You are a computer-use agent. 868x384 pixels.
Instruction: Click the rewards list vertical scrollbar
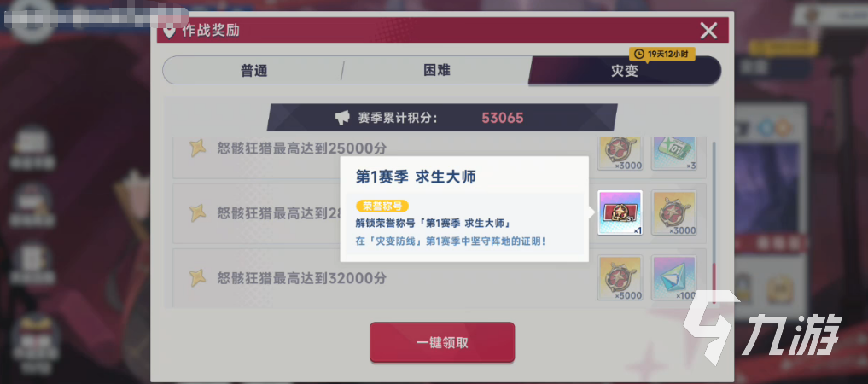(x=714, y=221)
